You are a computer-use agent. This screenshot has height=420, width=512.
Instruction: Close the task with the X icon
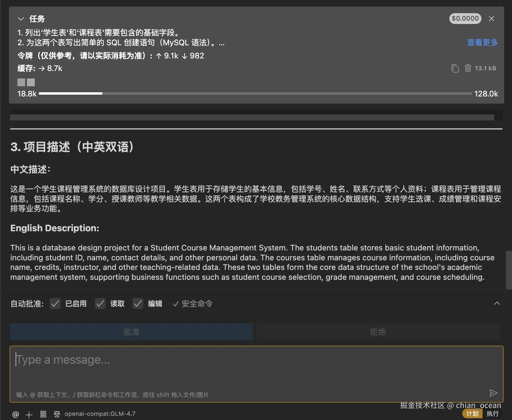click(x=492, y=19)
